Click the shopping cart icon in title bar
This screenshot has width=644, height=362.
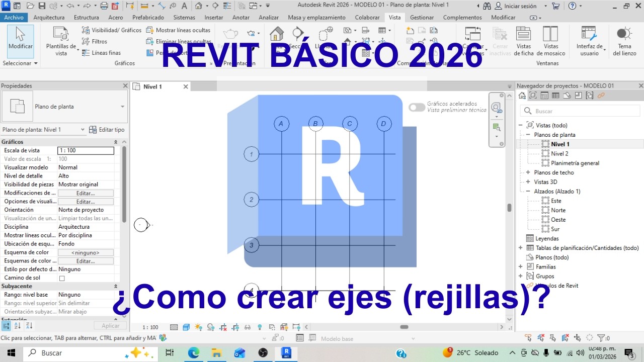tap(555, 6)
